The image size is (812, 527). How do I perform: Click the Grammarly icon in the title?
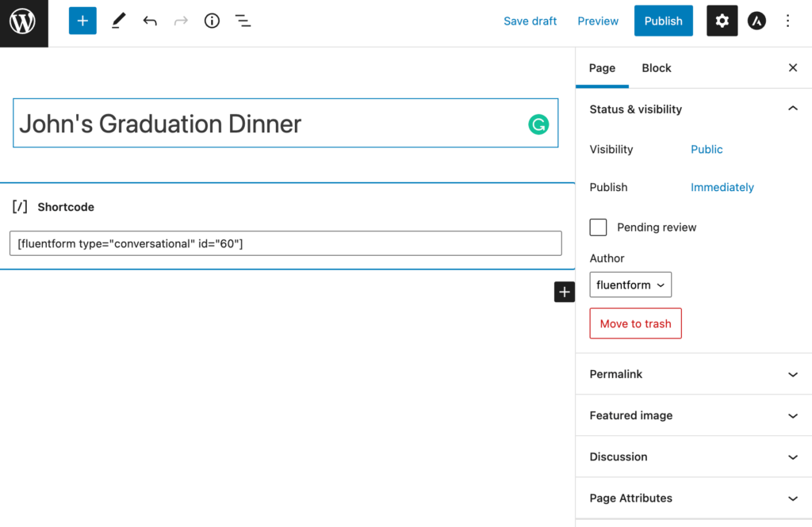pyautogui.click(x=538, y=124)
